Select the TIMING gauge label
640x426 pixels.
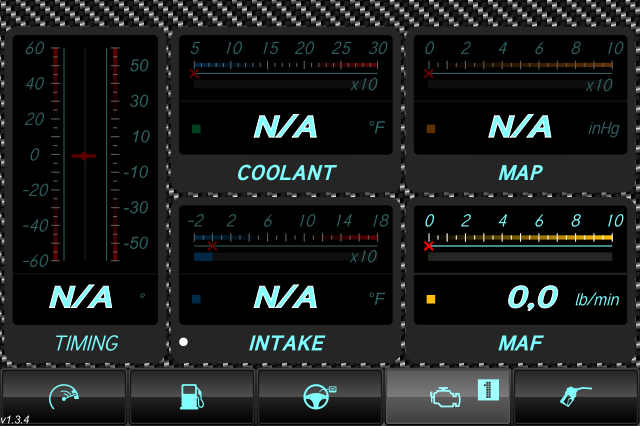coord(87,343)
